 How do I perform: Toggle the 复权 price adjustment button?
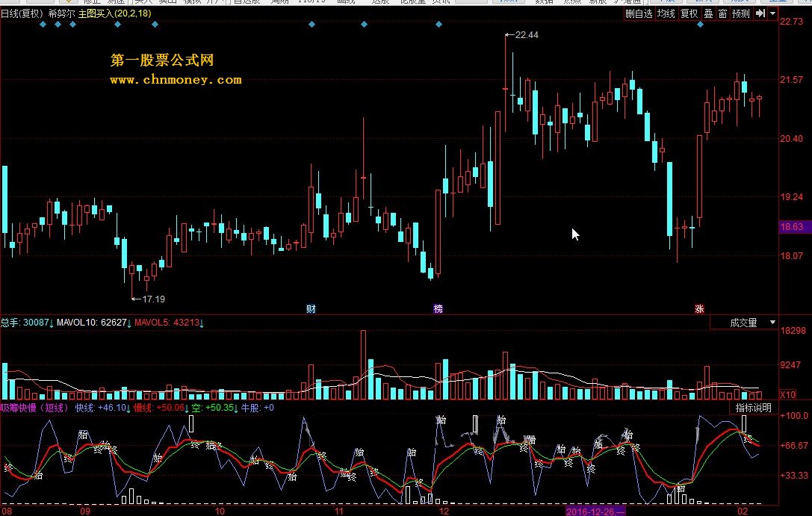coord(689,13)
